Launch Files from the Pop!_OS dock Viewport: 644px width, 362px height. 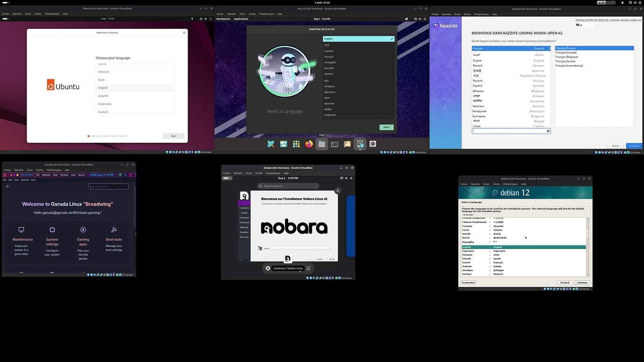pos(322,144)
